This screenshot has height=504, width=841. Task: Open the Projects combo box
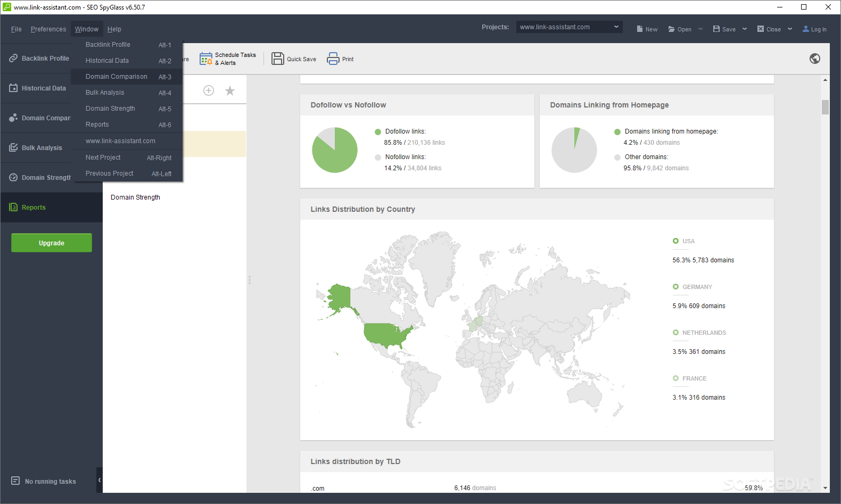coord(570,27)
